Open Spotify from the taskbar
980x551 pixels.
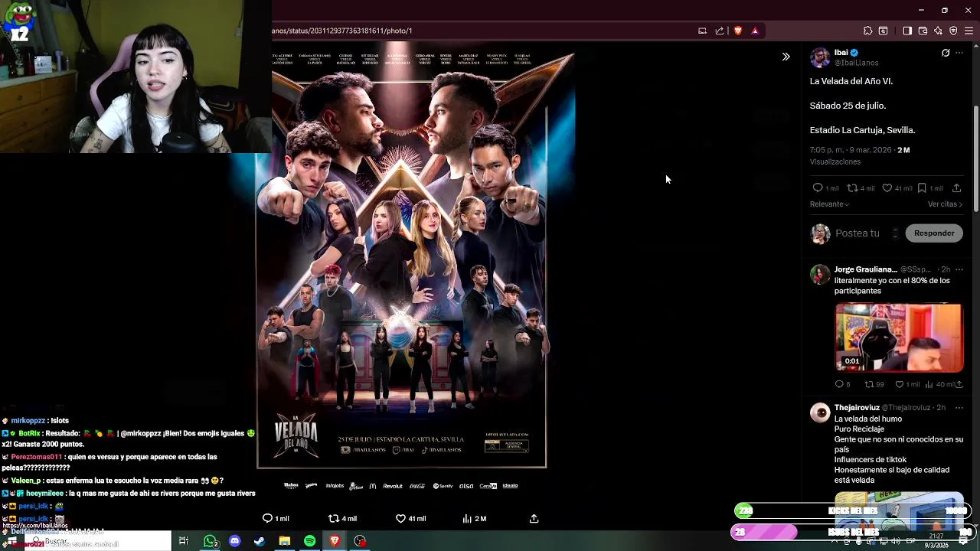click(309, 541)
